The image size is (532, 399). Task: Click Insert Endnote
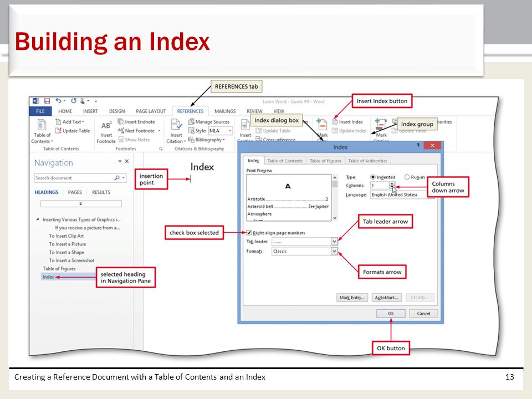coord(136,121)
